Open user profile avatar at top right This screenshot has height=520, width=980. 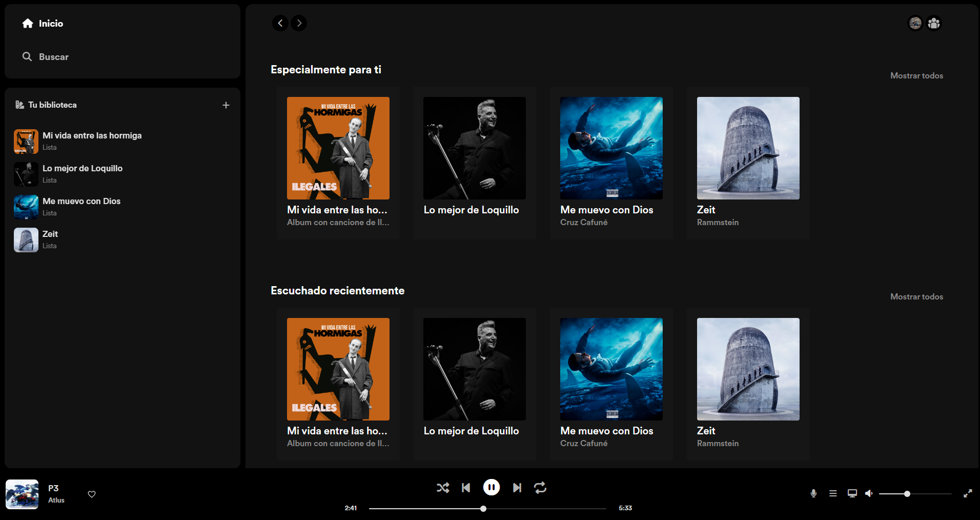[x=915, y=23]
